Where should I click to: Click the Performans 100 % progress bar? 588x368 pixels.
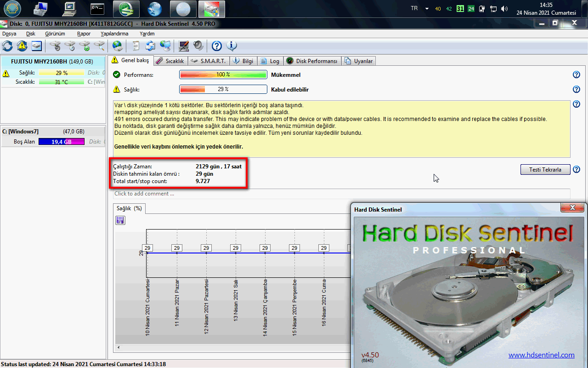(x=223, y=75)
